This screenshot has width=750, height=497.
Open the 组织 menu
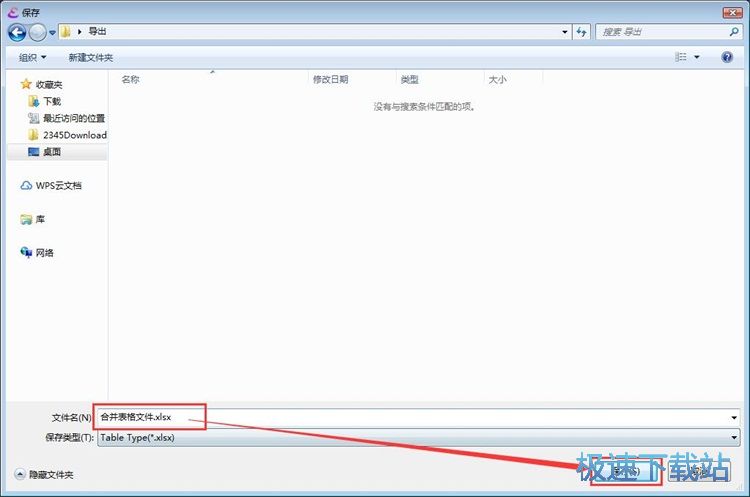coord(32,57)
